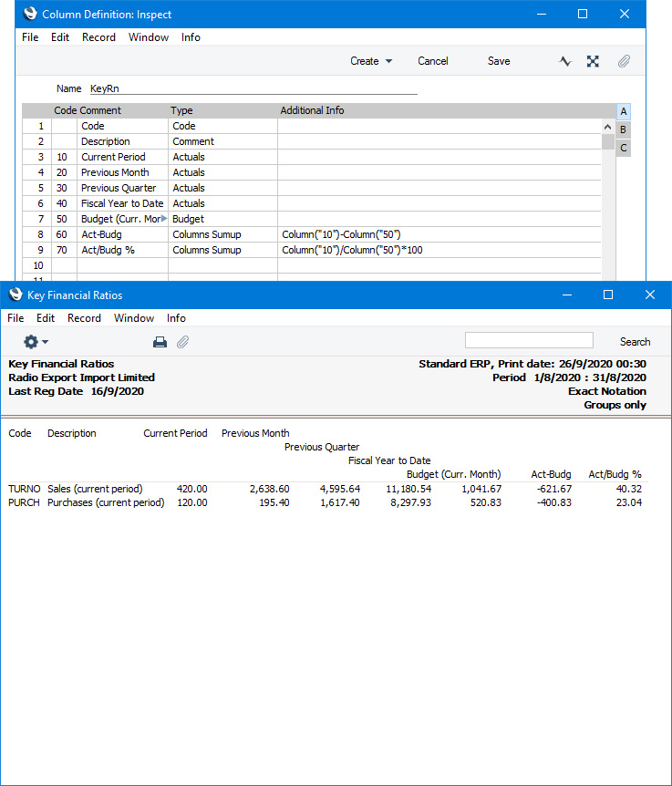Click the Name field containing KeyRn
This screenshot has width=672, height=786.
coord(253,88)
